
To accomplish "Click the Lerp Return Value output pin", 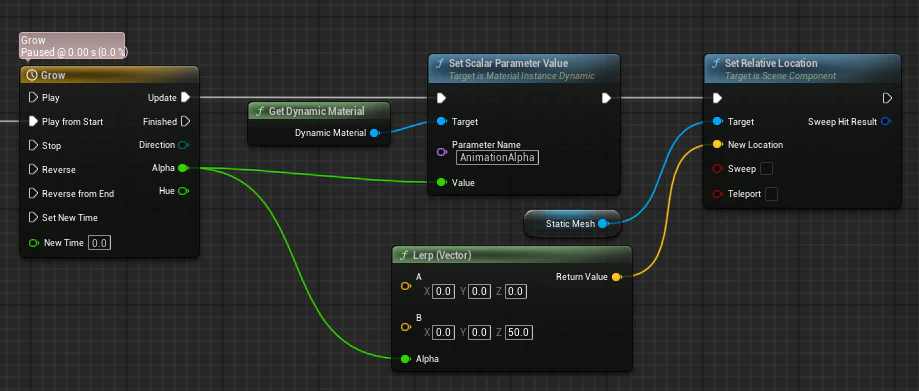I will click(x=617, y=277).
